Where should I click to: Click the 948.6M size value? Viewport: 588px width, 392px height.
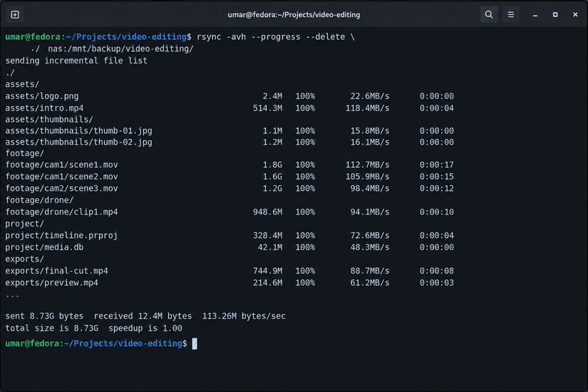click(267, 212)
